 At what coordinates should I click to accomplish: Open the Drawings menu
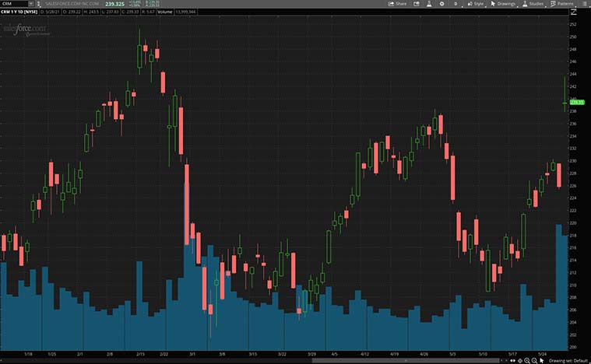(503, 4)
